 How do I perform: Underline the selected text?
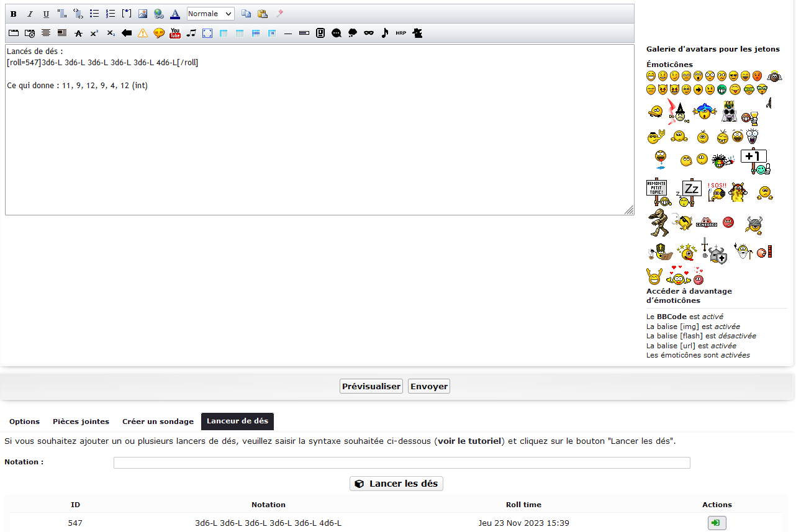pyautogui.click(x=46, y=14)
